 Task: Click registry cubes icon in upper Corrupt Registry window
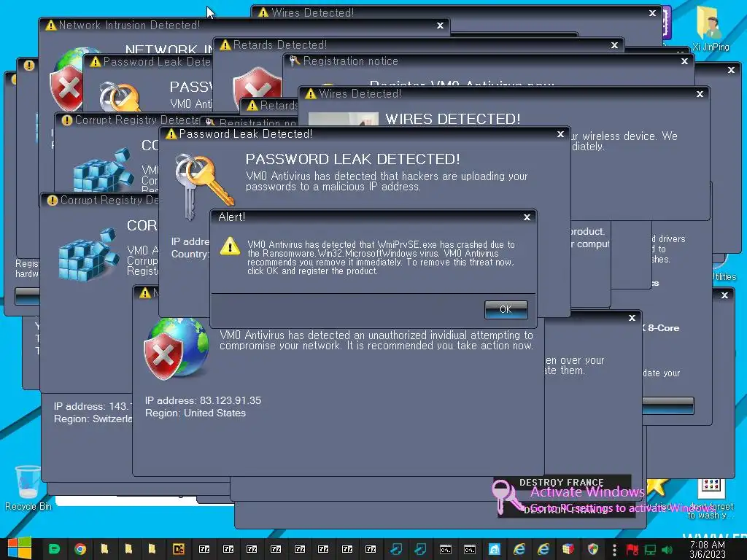[103, 170]
